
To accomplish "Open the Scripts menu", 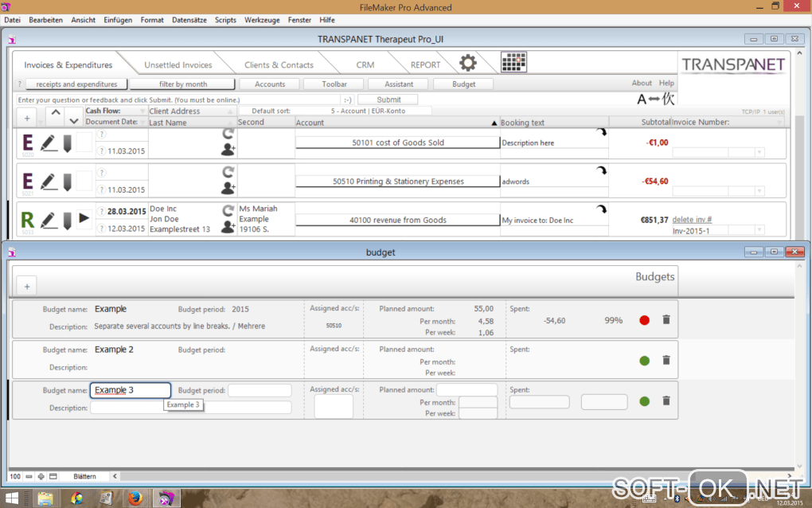I will 225,20.
